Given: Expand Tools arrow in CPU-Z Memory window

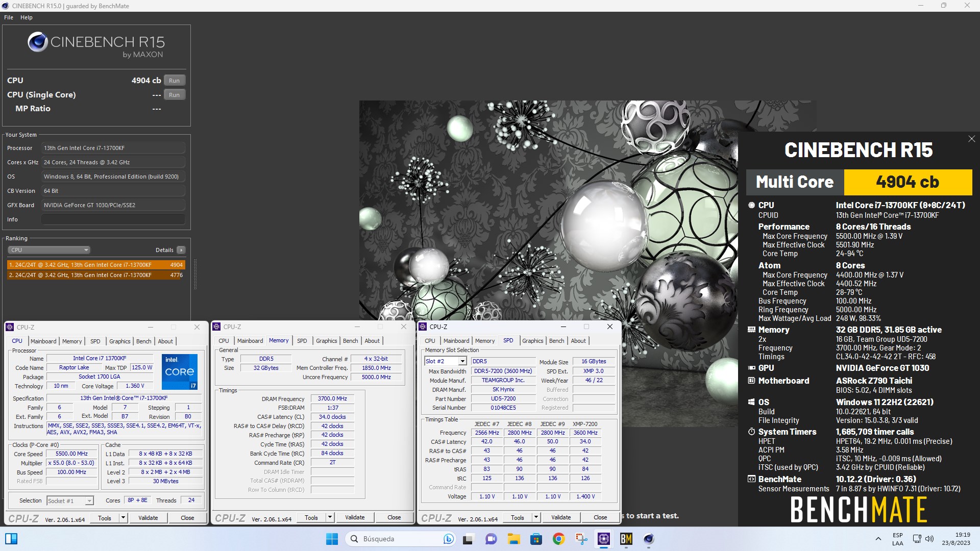Looking at the screenshot, I should (x=330, y=517).
